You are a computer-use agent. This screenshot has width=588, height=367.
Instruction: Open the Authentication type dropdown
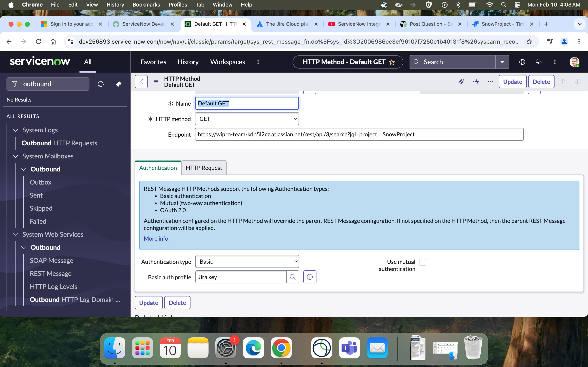tap(247, 262)
